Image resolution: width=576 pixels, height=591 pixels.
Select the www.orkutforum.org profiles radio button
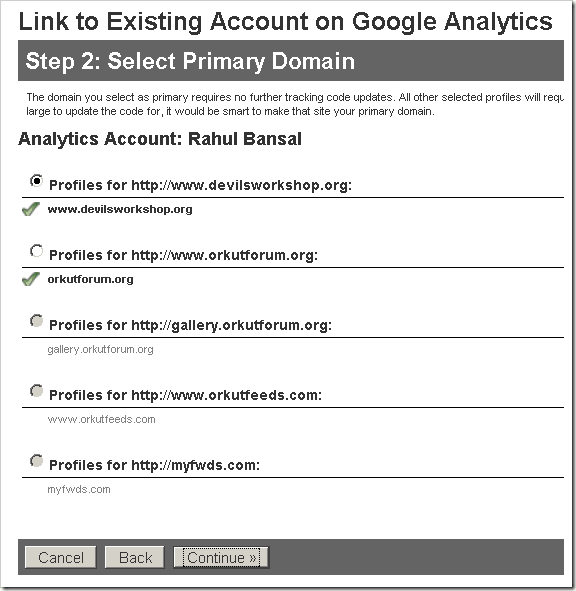click(x=37, y=251)
